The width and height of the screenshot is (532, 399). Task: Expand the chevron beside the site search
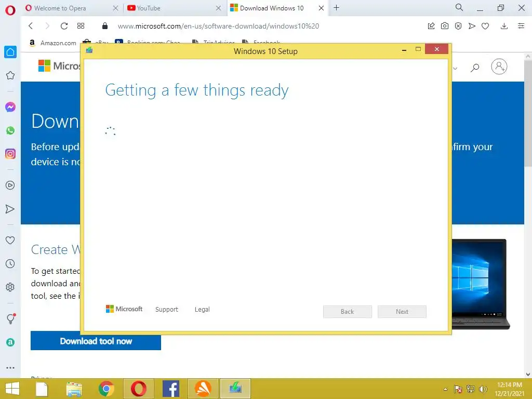[x=455, y=69]
